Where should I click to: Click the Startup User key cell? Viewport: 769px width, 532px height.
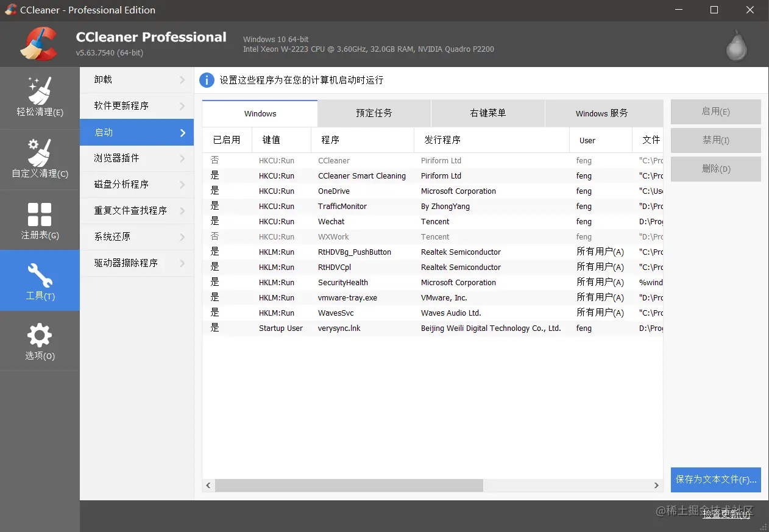280,328
